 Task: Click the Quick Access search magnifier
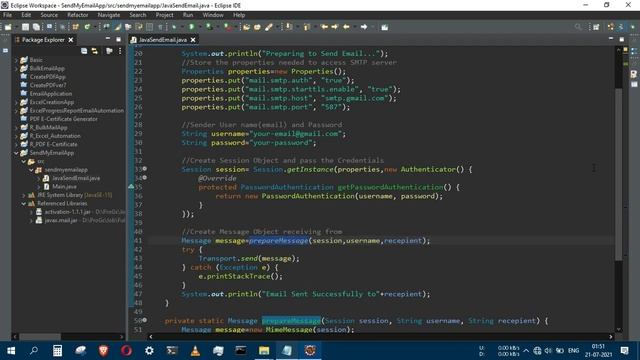(x=578, y=27)
